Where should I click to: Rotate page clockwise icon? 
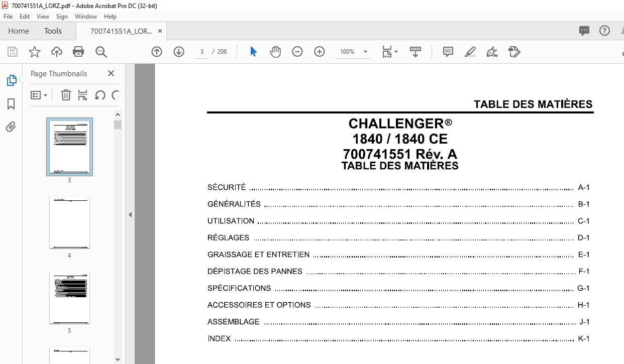tap(116, 95)
